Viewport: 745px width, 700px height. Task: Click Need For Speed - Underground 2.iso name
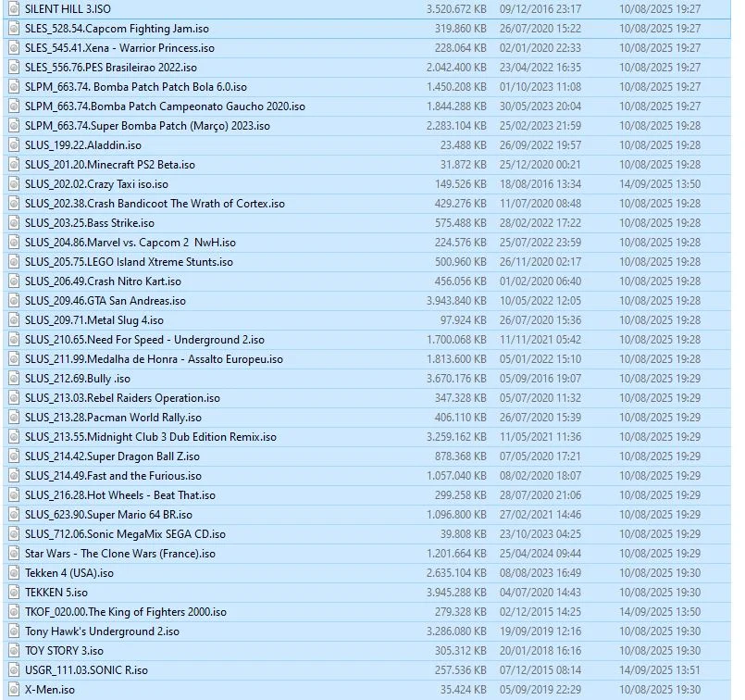pos(144,339)
